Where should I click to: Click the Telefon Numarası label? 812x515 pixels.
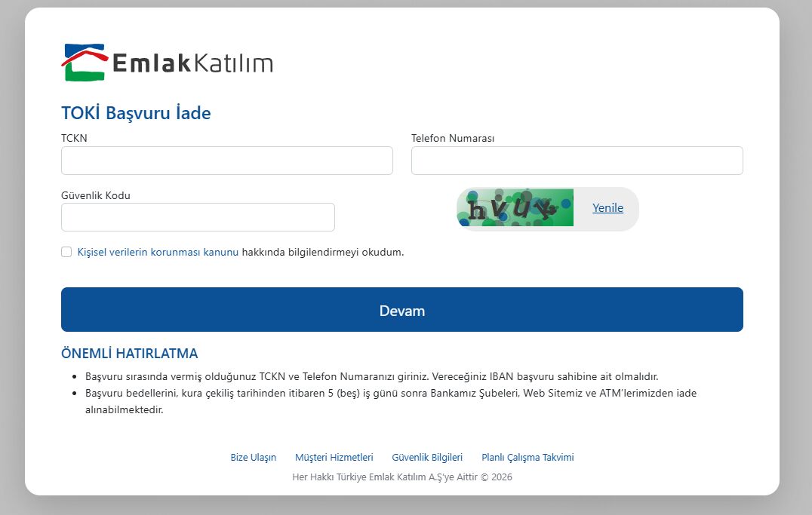pyautogui.click(x=453, y=138)
